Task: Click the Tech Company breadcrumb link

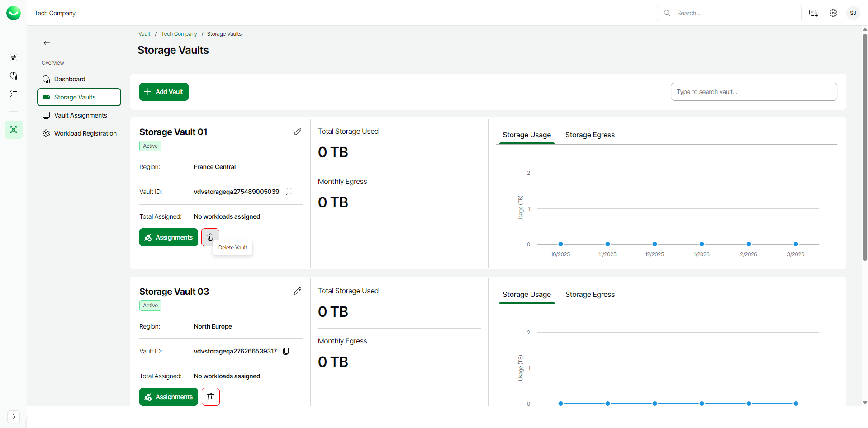Action: tap(179, 34)
